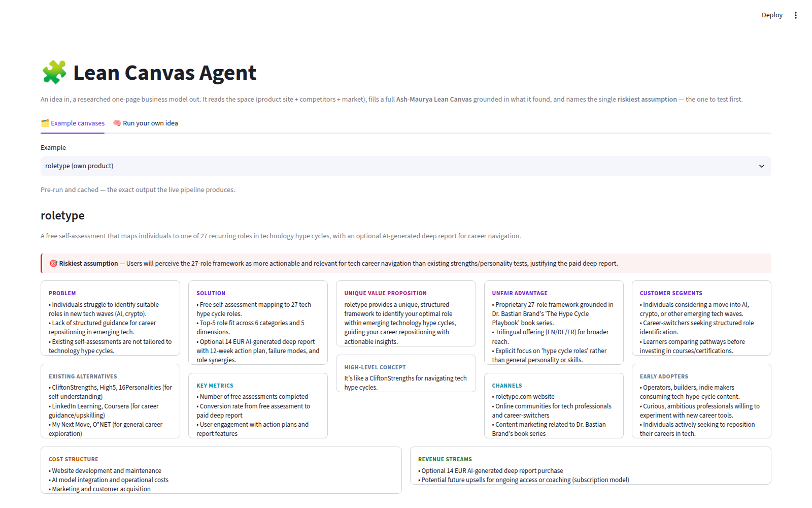
Task: Click 'roletype.com website' channel entry
Action: pyautogui.click(x=523, y=397)
